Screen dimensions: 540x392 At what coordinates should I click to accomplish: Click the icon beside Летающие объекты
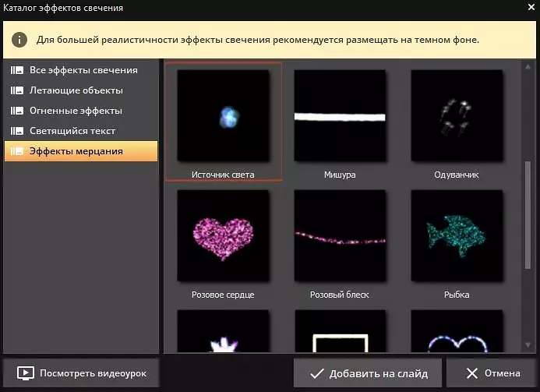pos(17,90)
